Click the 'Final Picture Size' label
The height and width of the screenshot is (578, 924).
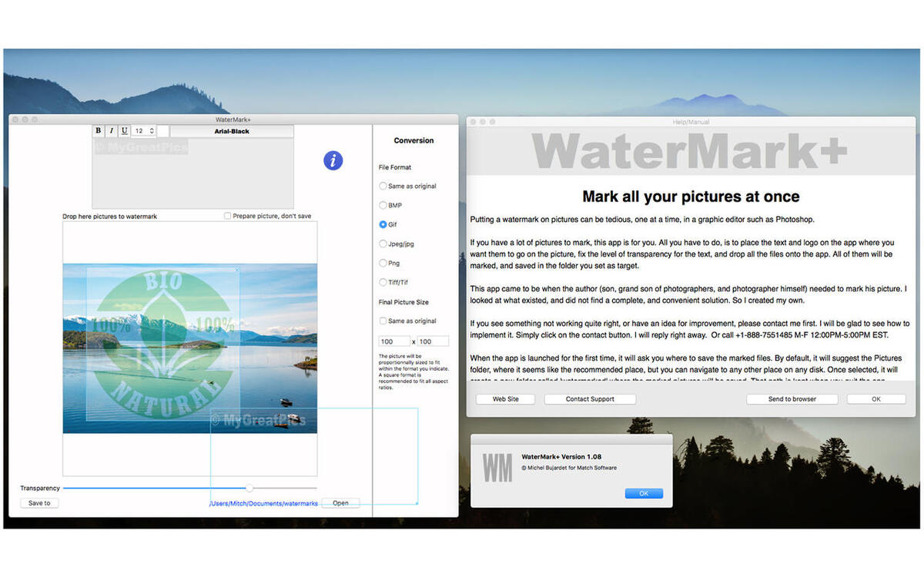coord(403,302)
